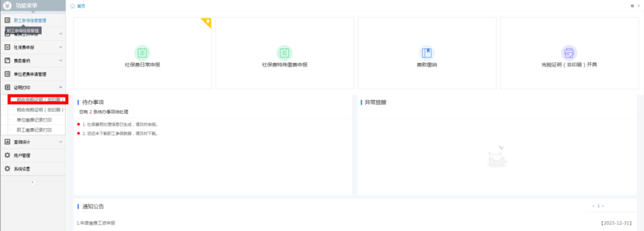Click the 查询统计 chart icon
The height and width of the screenshot is (231, 644).
click(x=7, y=142)
